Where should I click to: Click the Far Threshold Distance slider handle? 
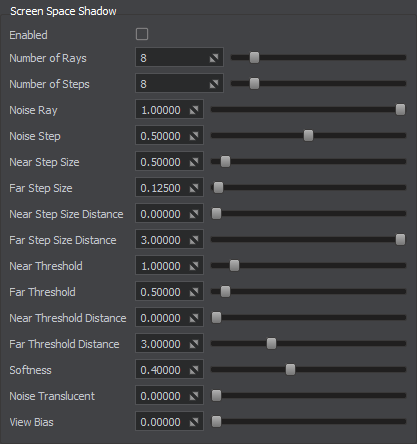[x=271, y=343]
